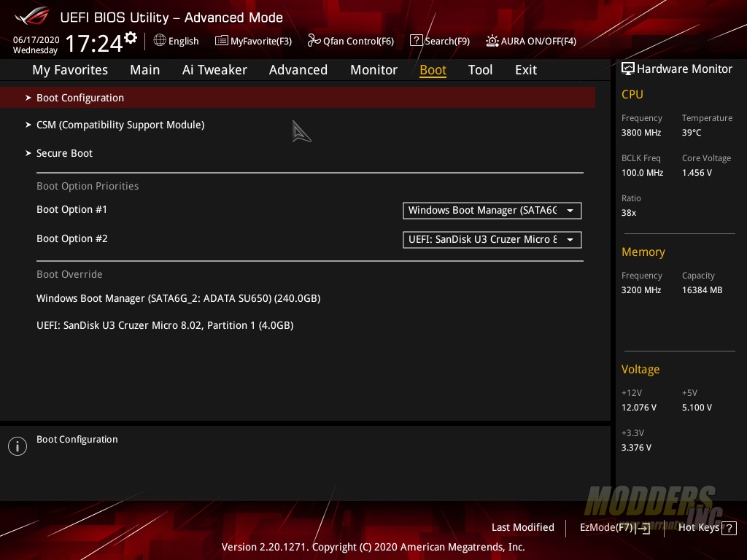
Task: Switch to EzMode(F7)
Action: pos(614,528)
